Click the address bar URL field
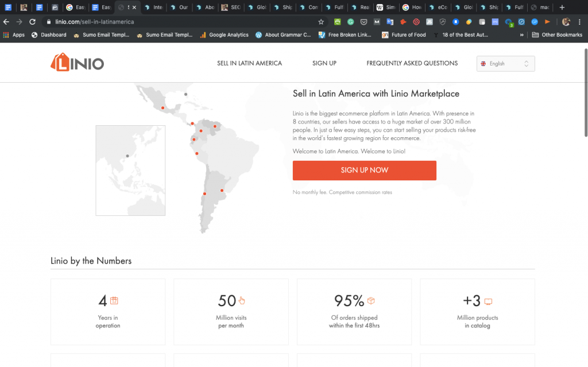 pos(184,22)
